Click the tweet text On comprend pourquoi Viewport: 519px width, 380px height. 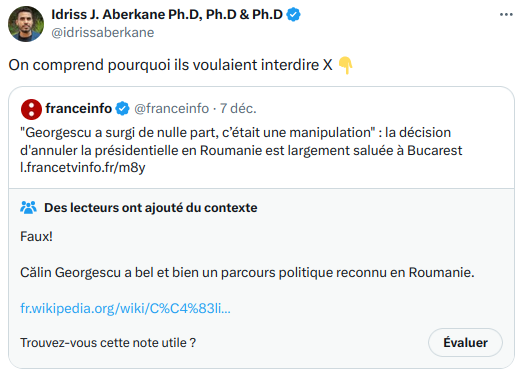point(170,65)
